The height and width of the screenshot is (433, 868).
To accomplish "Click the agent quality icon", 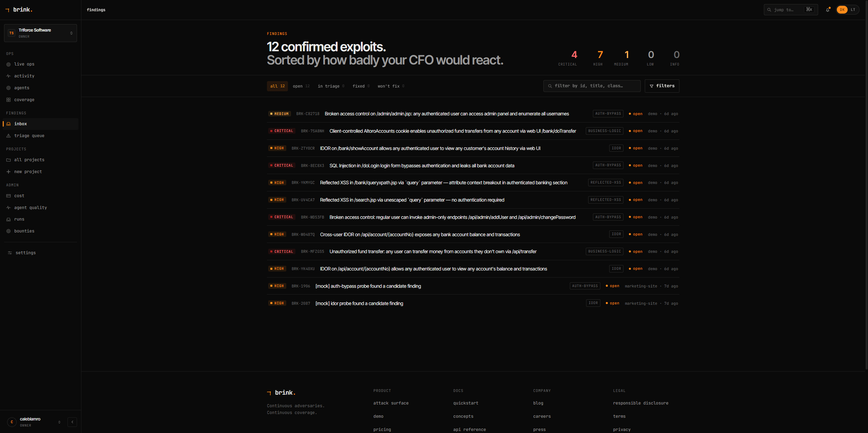I will point(8,208).
